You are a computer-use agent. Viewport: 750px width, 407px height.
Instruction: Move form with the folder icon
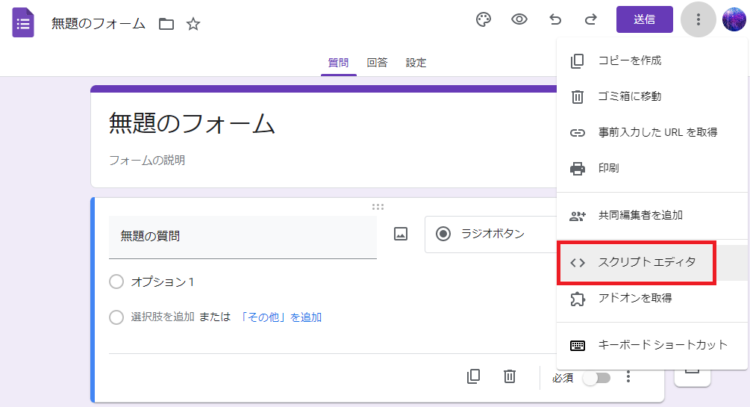tap(166, 23)
